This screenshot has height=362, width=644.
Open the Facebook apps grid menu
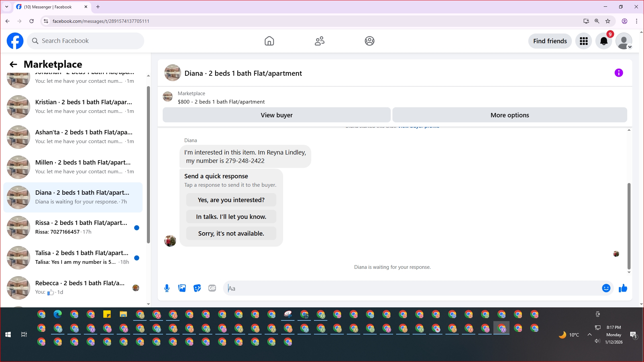(x=584, y=41)
